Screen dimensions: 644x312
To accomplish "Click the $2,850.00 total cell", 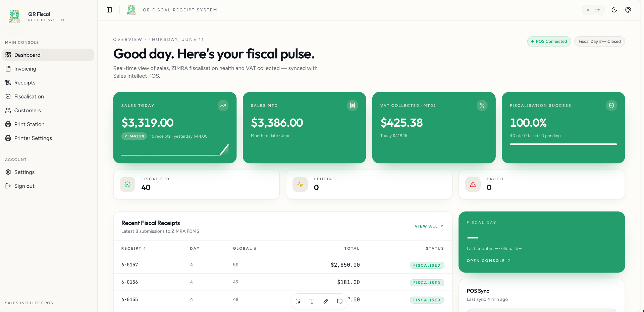I will [x=345, y=265].
